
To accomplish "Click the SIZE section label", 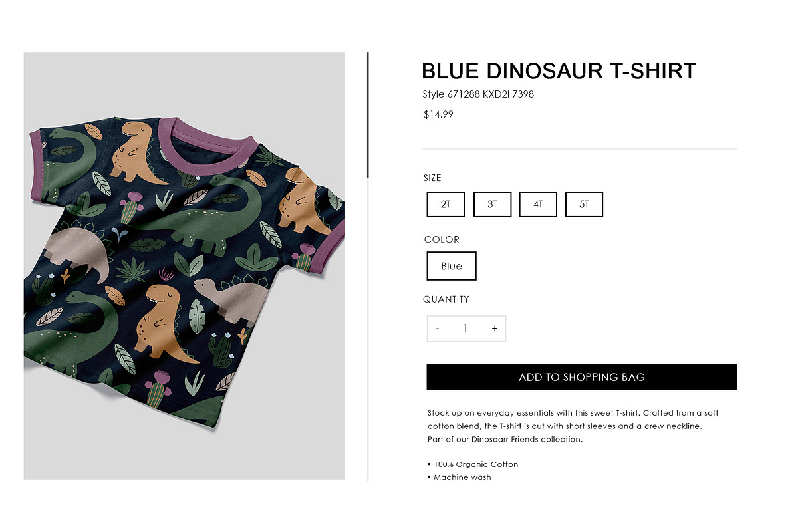I will tap(432, 178).
